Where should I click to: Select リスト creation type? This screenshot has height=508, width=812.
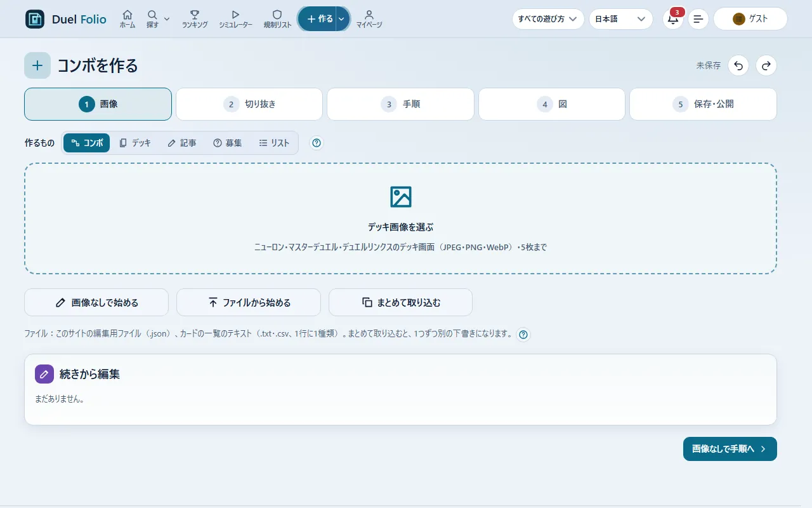(274, 143)
